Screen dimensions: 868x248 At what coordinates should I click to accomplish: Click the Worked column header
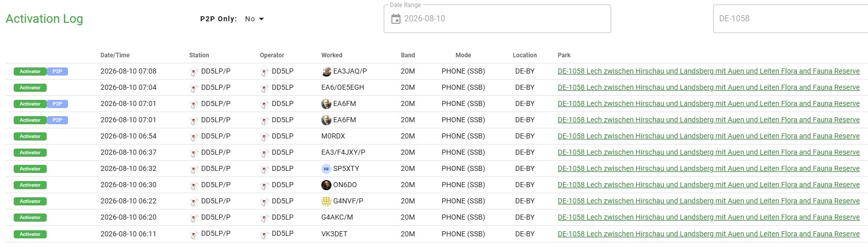coord(332,55)
